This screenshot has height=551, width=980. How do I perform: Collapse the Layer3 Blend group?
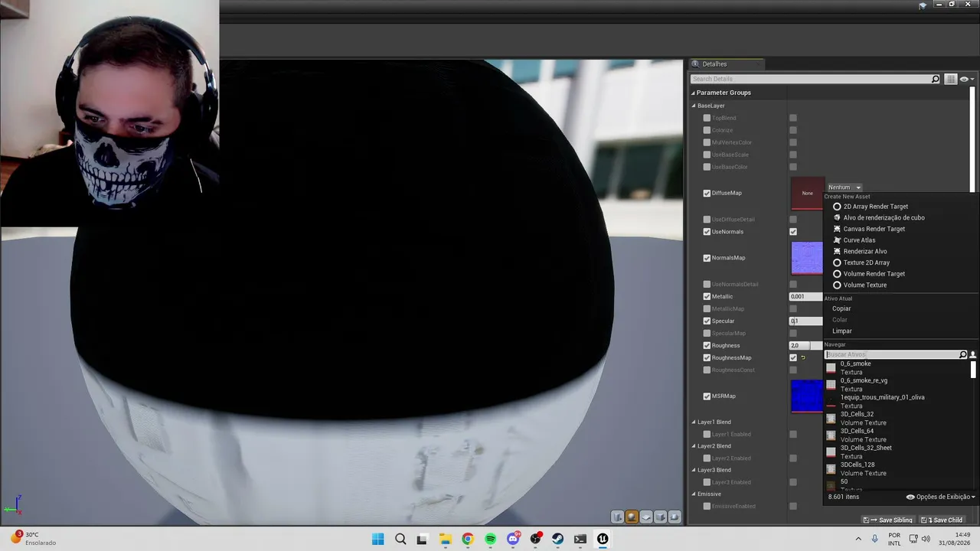694,470
